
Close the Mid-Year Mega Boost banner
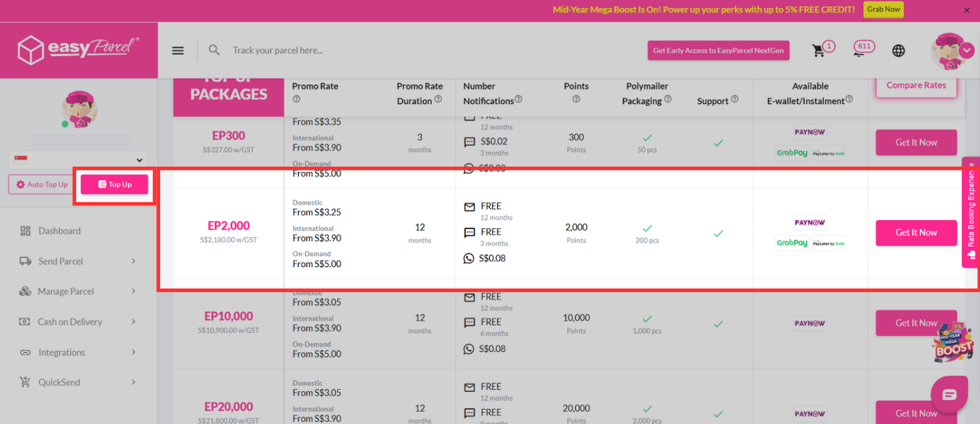966,11
